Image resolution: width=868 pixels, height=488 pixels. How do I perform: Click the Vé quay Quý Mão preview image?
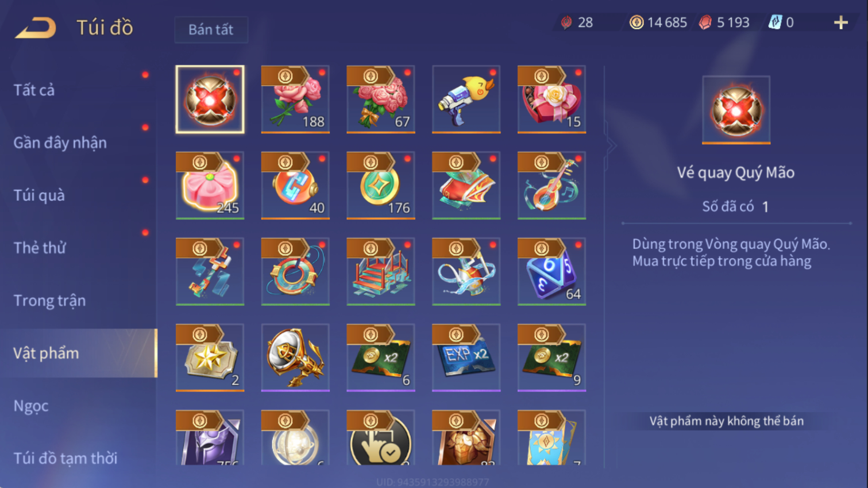pyautogui.click(x=736, y=110)
